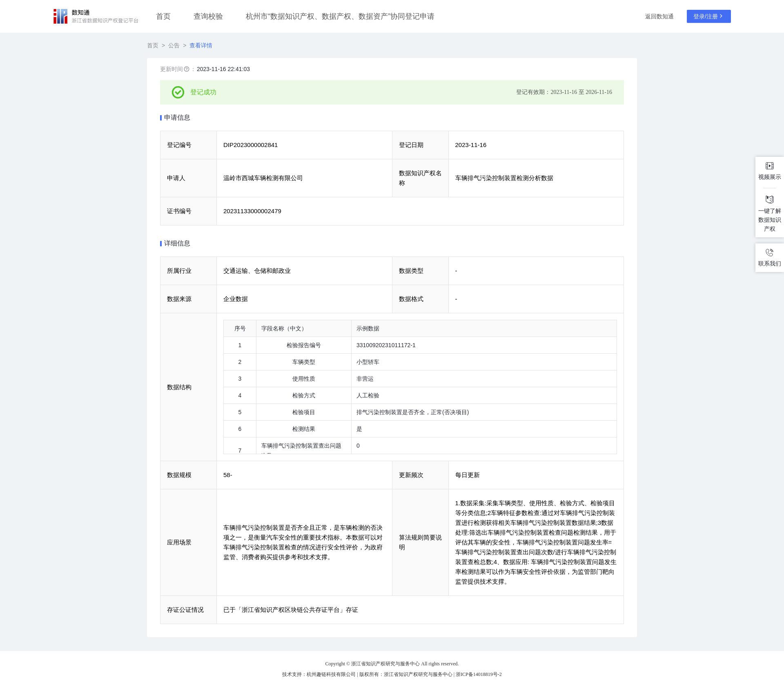This screenshot has width=784, height=687.
Task: Click the 检验项目 field name cell
Action: tap(304, 412)
